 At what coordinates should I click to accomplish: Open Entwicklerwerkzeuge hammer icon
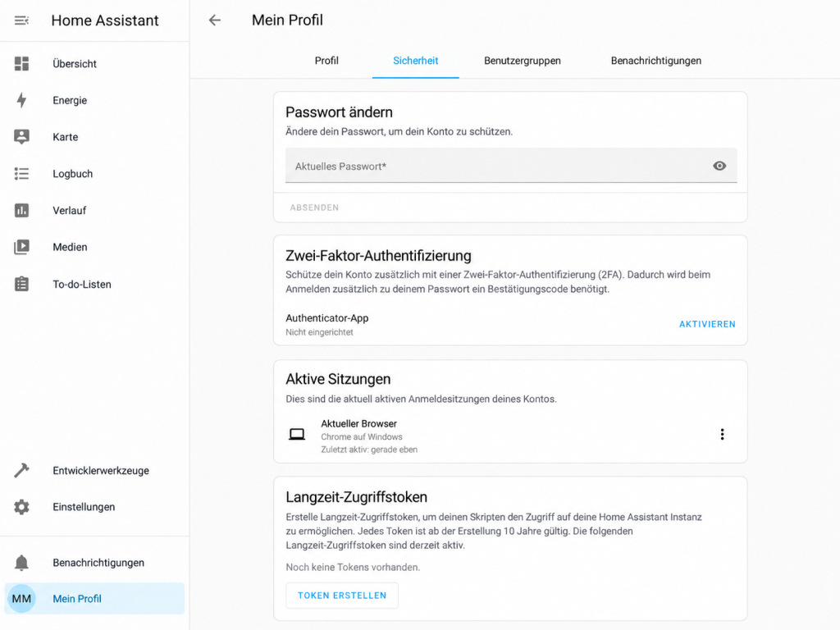(21, 470)
